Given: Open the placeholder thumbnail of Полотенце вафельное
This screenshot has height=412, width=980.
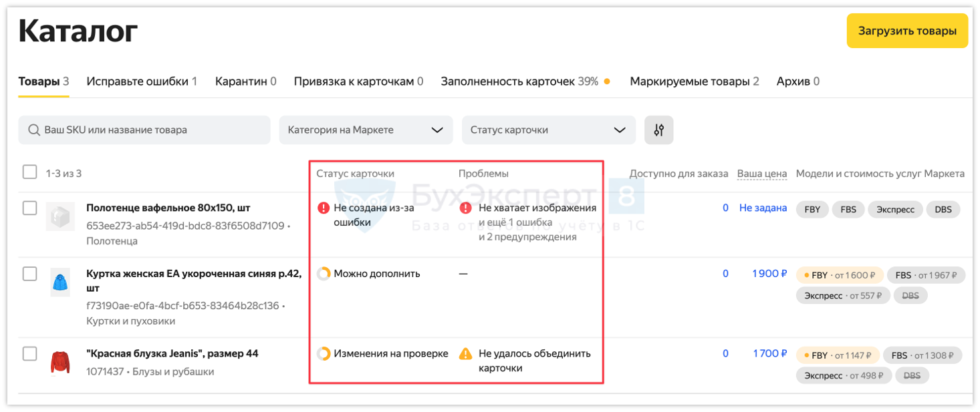Looking at the screenshot, I should point(60,217).
